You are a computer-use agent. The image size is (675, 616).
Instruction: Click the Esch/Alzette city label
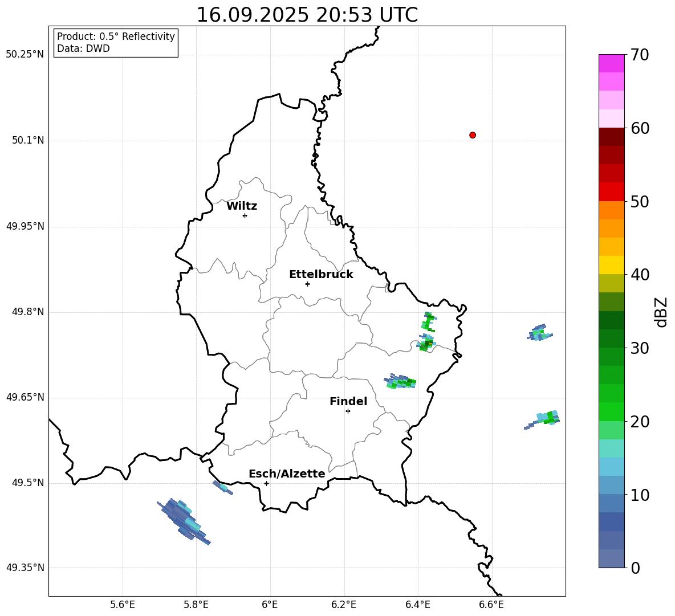pyautogui.click(x=287, y=474)
